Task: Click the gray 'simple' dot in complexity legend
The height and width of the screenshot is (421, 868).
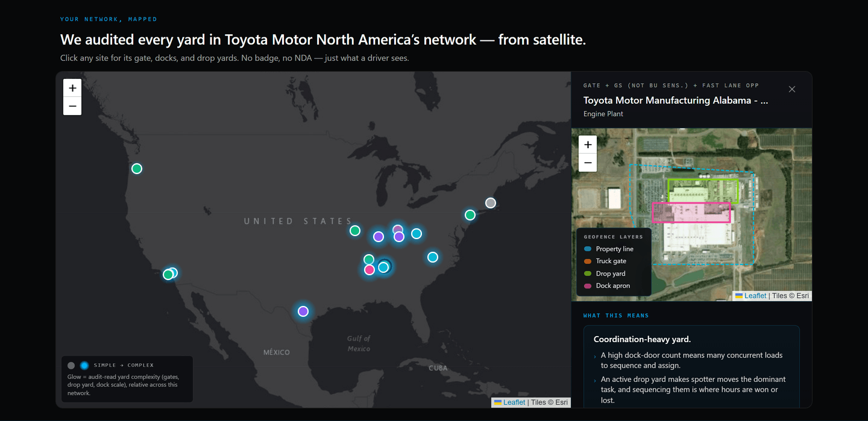Action: (71, 366)
